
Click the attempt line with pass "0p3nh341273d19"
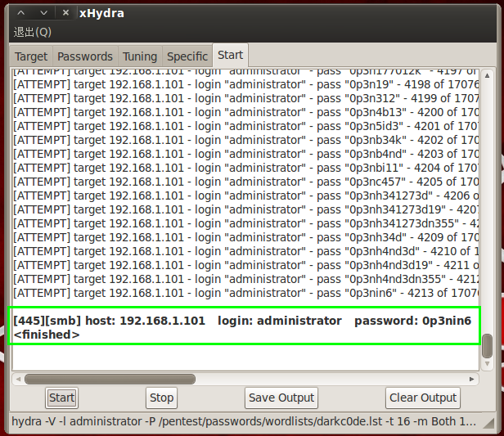(246, 209)
